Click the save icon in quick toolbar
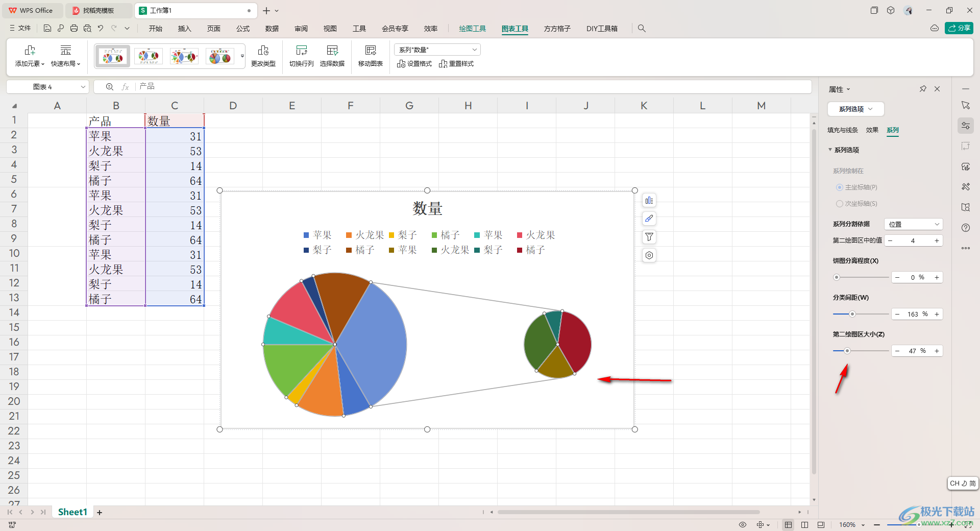 [47, 29]
